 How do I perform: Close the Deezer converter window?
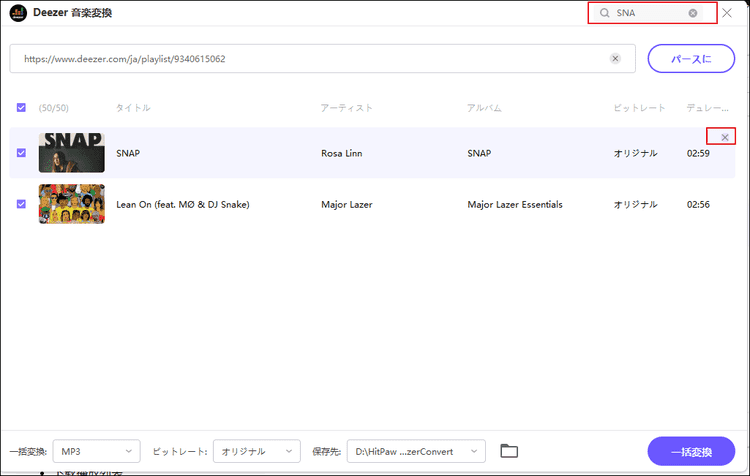[727, 13]
